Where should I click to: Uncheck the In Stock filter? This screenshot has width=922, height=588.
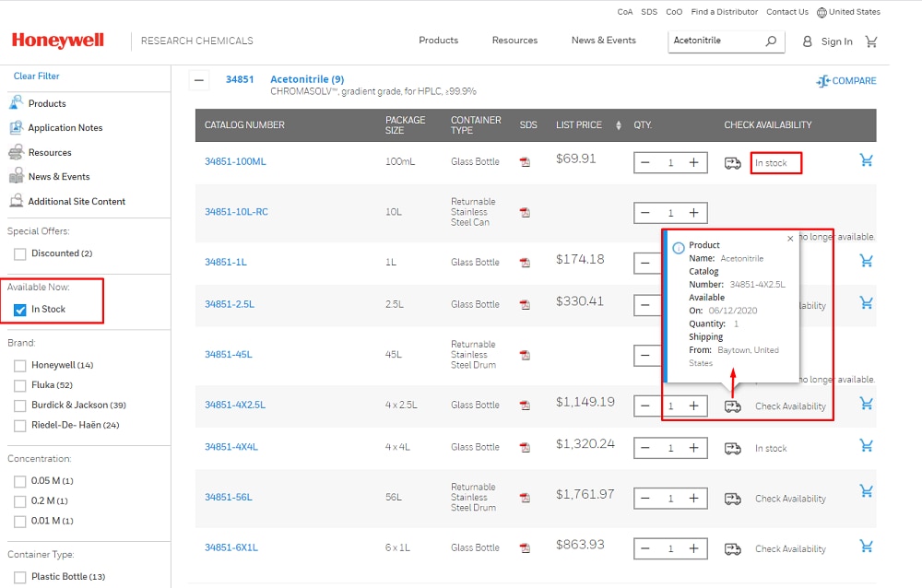click(20, 310)
